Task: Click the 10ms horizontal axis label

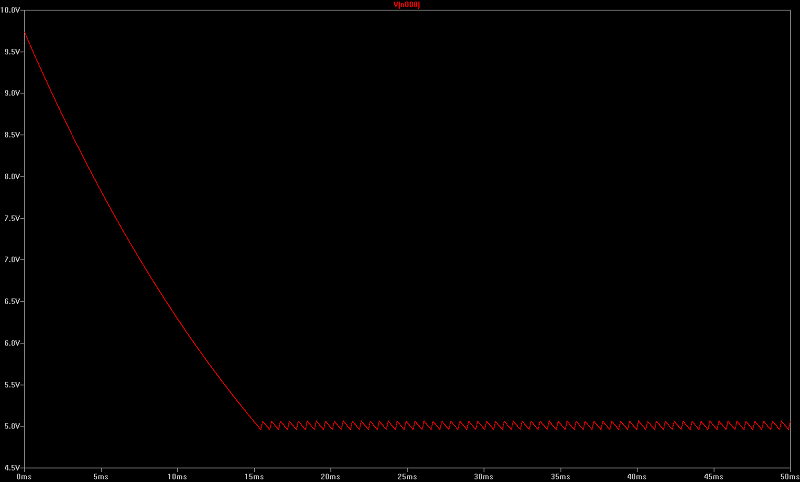Action: pos(177,476)
